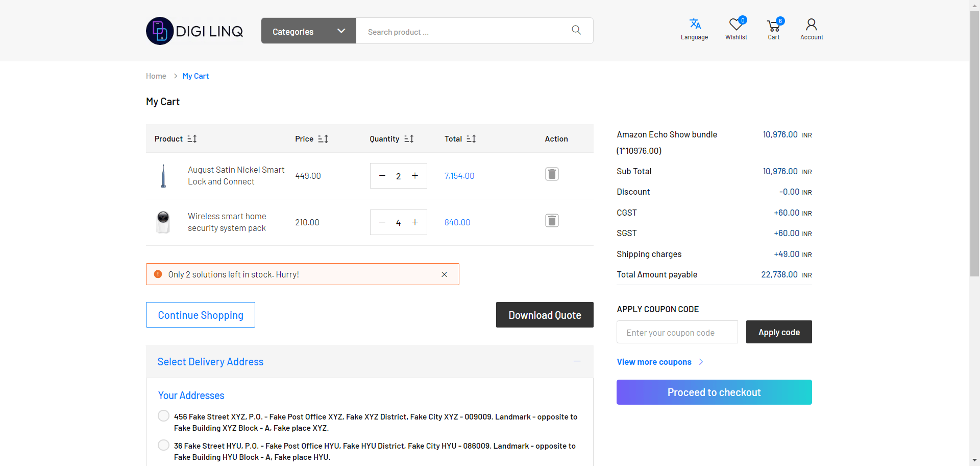
Task: Select the 36 Fake Street HYU address
Action: click(x=163, y=445)
